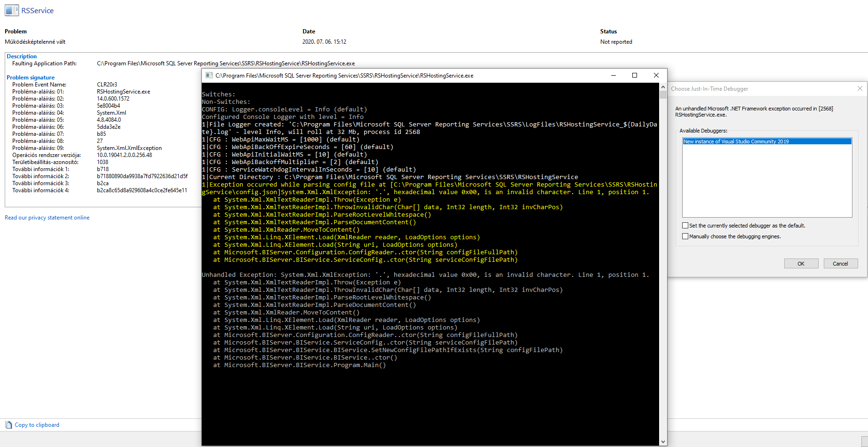Click the 'Choose Just-In-Time Debugger' dialog title
The height and width of the screenshot is (447, 868).
[x=709, y=89]
